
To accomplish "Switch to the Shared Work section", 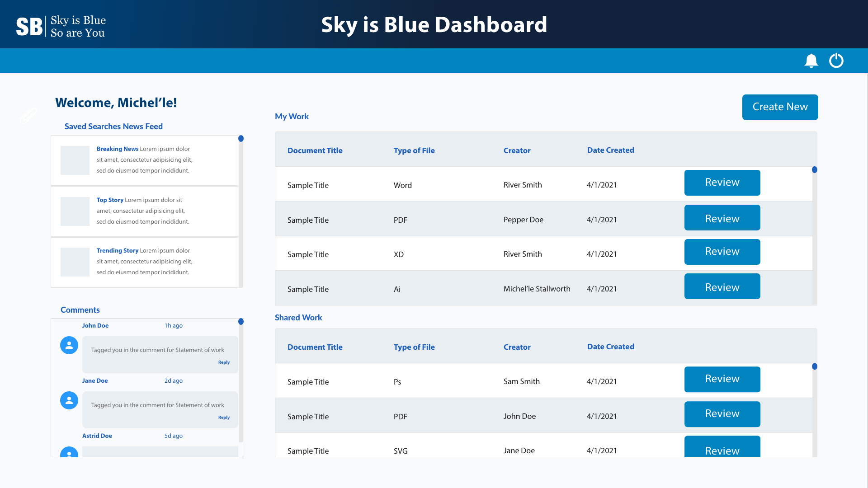I will [x=298, y=317].
